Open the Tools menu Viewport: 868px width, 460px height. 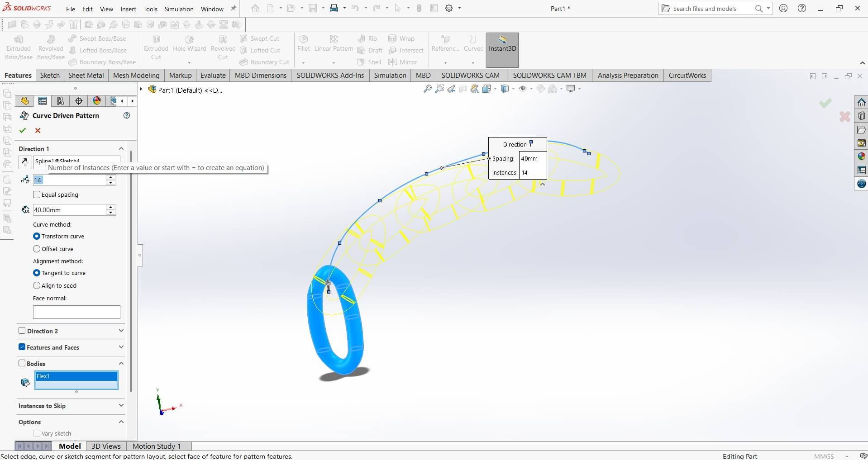[x=150, y=9]
